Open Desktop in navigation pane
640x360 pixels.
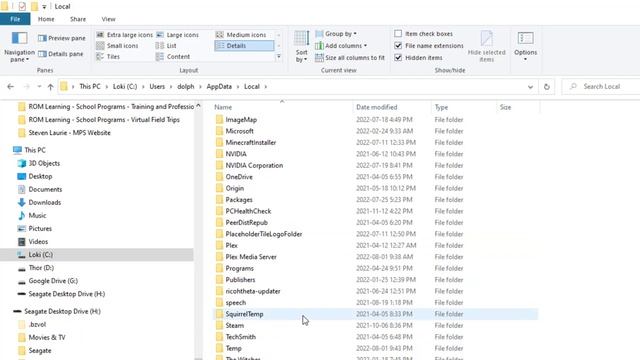coord(40,176)
